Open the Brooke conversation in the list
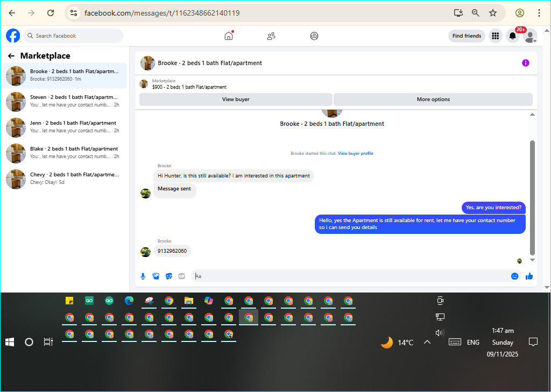Image resolution: width=551 pixels, height=392 pixels. pos(65,75)
